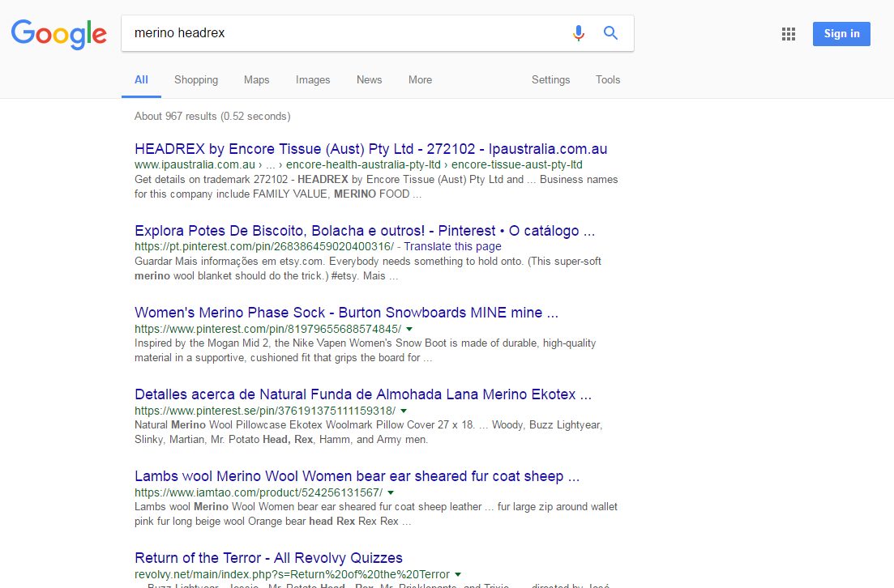The height and width of the screenshot is (588, 894).
Task: Click snippet starting 'Lambs wool Merino Wool Women bear'
Action: pyautogui.click(x=376, y=514)
